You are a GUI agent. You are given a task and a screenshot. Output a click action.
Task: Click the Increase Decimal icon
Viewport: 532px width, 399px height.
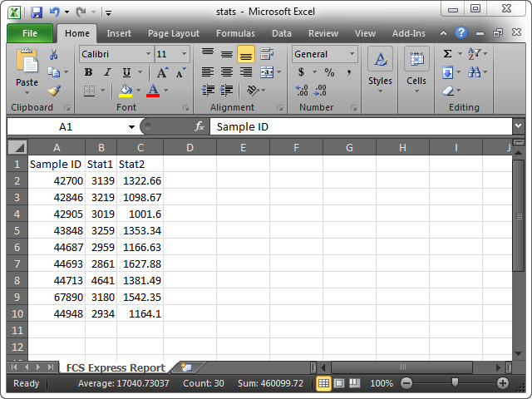pyautogui.click(x=302, y=91)
